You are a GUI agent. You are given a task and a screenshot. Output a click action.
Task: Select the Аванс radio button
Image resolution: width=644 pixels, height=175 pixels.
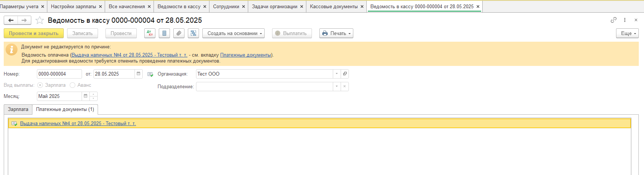[73, 85]
